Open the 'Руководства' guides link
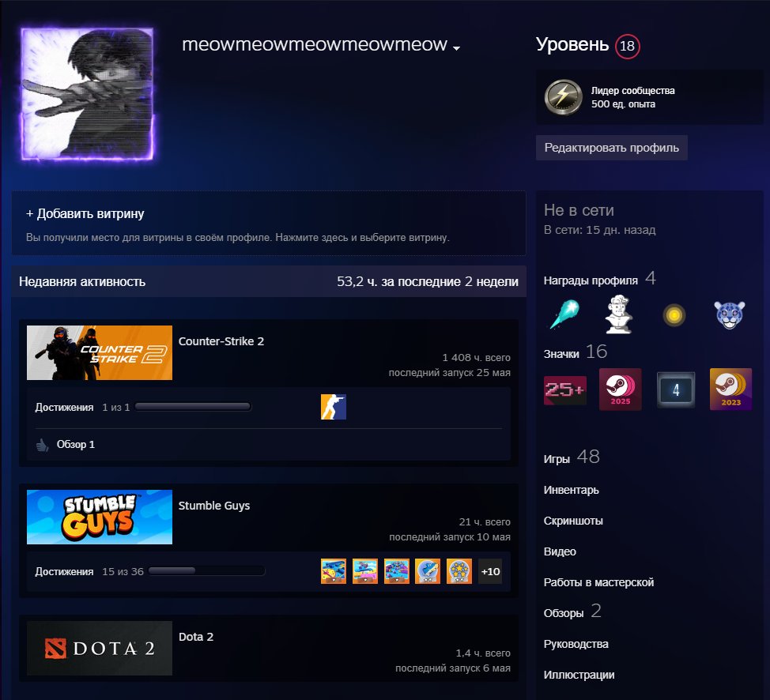This screenshot has height=700, width=770. point(576,644)
